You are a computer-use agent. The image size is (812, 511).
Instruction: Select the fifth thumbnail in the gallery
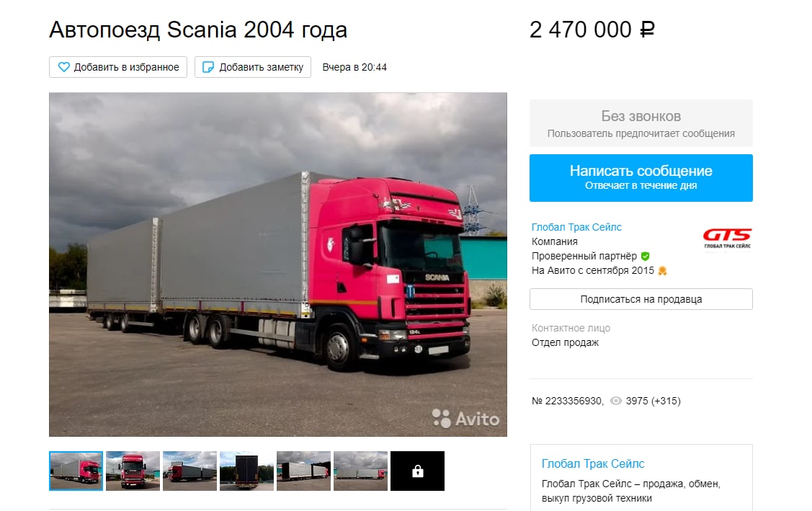(304, 471)
